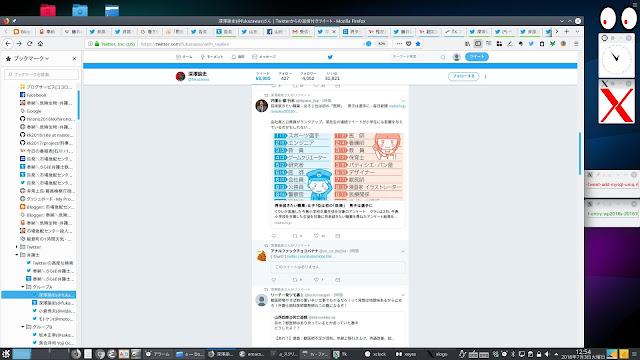Like the second retweeted tweet
The image size is (640, 360).
[316, 280]
